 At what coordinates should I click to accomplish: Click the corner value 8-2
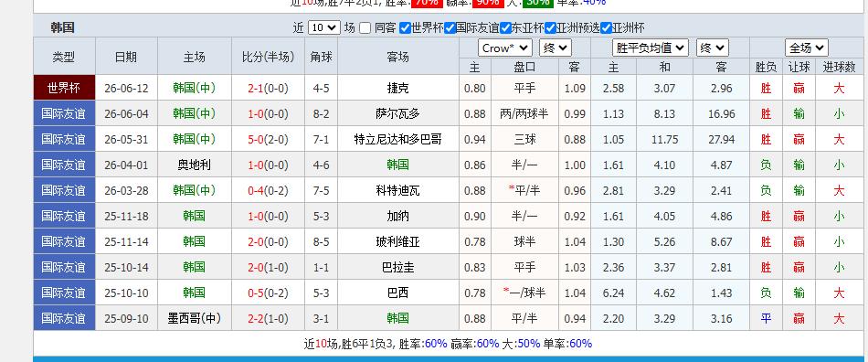pos(321,114)
